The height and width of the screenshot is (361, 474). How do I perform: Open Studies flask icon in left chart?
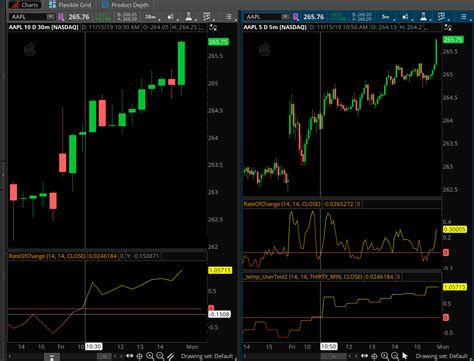(x=188, y=16)
